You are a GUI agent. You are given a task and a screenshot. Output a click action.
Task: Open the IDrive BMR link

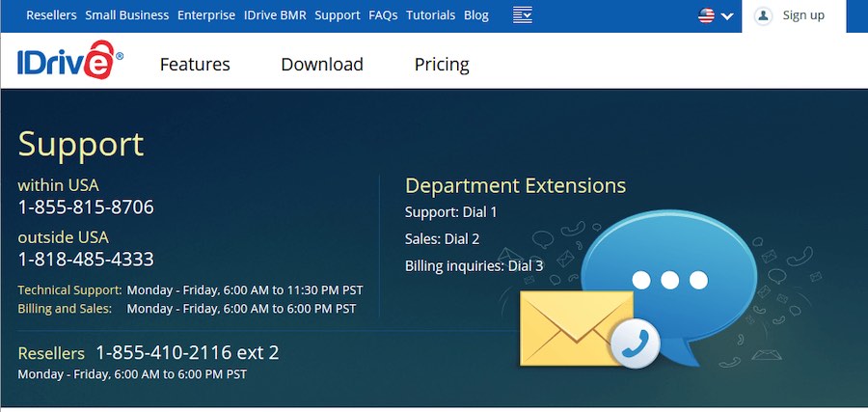(275, 15)
